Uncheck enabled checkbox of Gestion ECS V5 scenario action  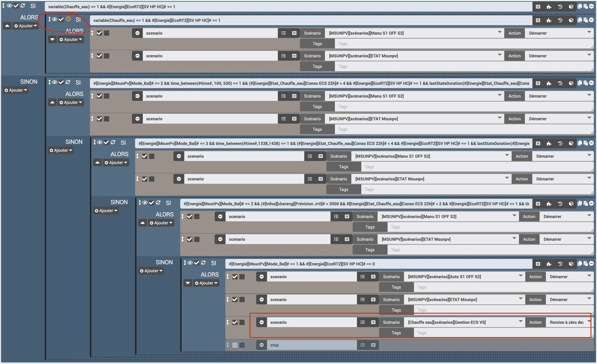pyautogui.click(x=235, y=322)
